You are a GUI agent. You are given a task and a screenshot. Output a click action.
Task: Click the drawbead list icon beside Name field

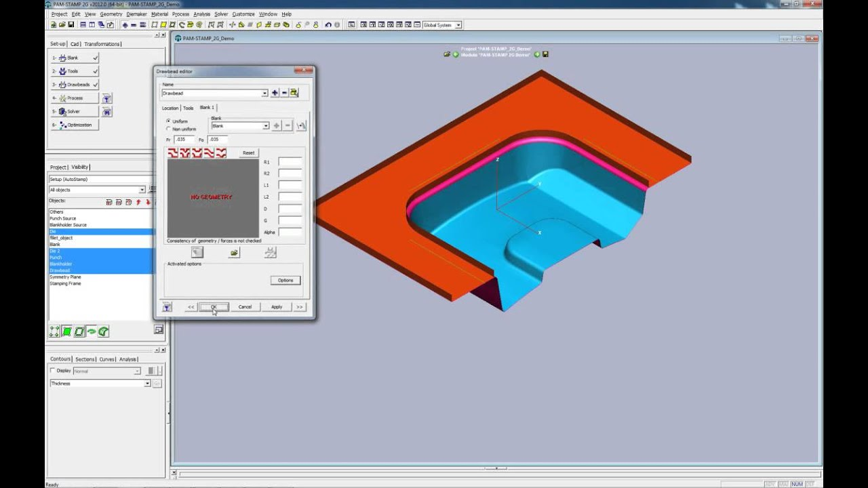coord(294,93)
